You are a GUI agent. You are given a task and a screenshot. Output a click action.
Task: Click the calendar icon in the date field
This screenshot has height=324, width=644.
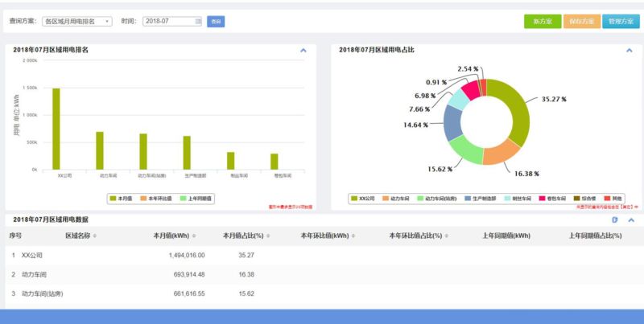(x=197, y=22)
